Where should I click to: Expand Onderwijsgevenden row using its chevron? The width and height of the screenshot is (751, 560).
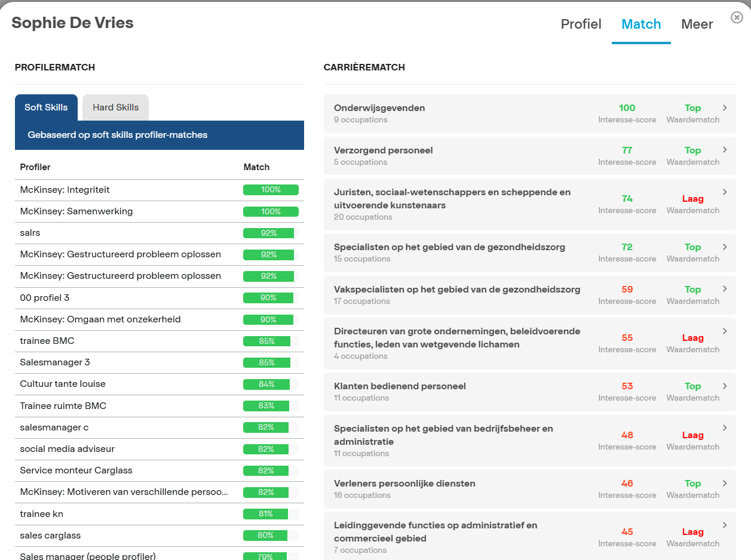click(x=725, y=108)
